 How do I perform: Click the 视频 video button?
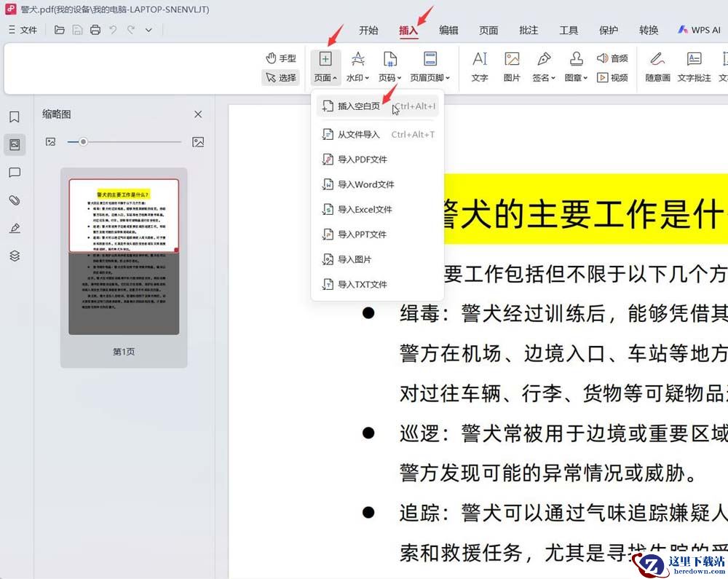[612, 77]
